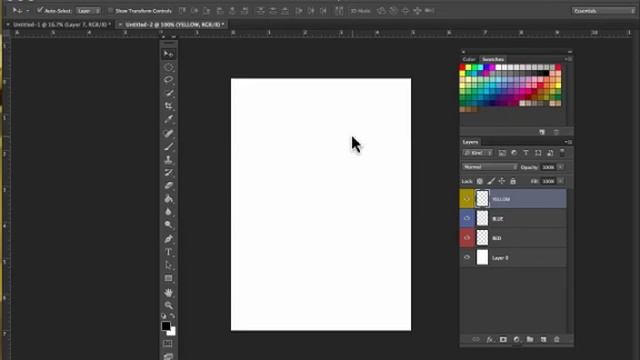Select the Clone Stamp tool
This screenshot has height=360, width=640.
click(x=168, y=159)
